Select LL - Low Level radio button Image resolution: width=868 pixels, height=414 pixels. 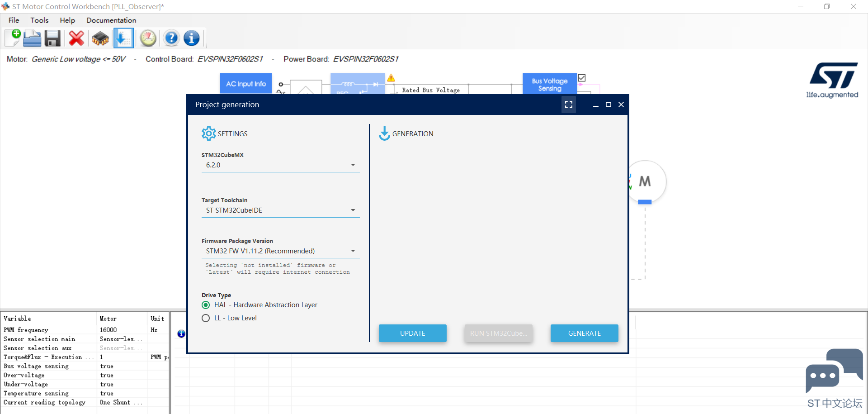pos(206,318)
